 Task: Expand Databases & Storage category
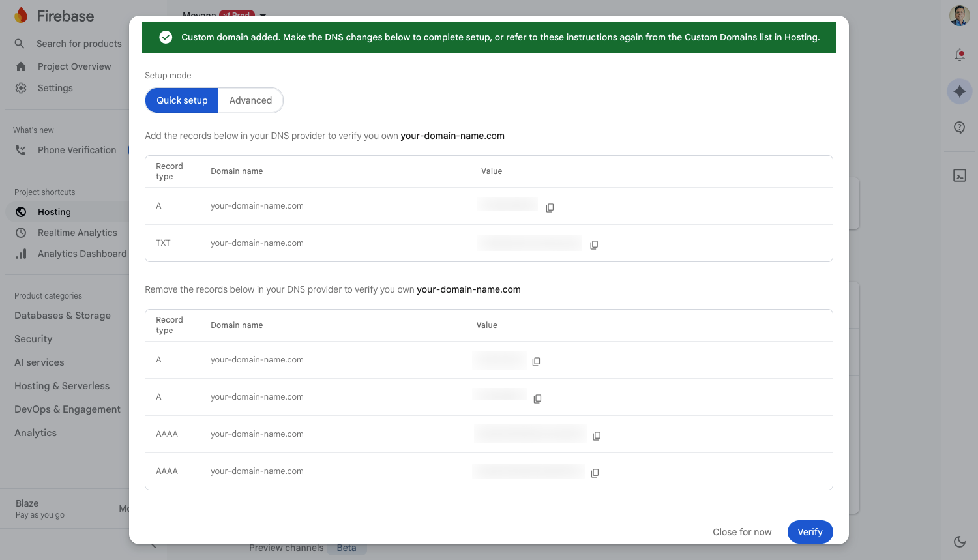point(63,316)
